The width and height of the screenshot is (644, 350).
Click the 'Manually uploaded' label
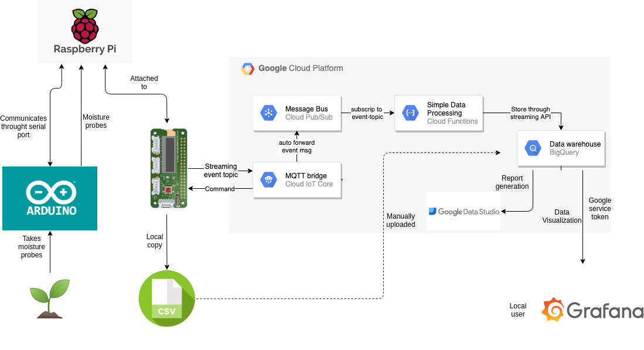[401, 220]
